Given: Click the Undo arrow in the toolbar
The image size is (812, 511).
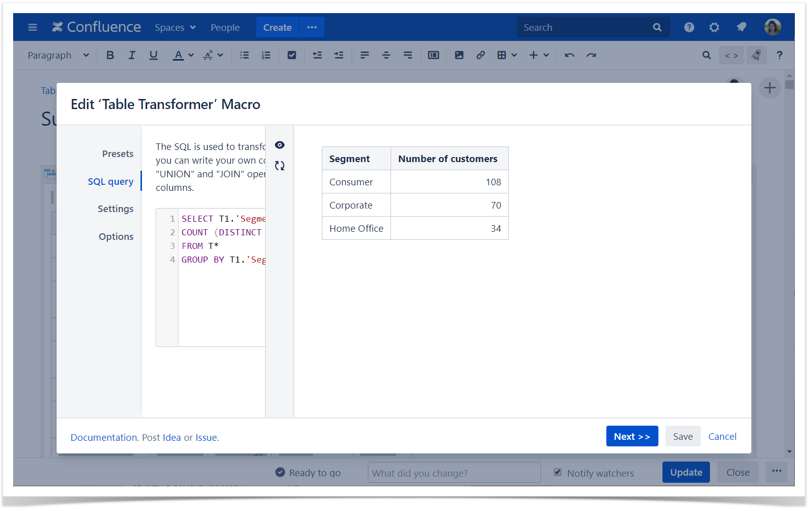Looking at the screenshot, I should click(569, 56).
